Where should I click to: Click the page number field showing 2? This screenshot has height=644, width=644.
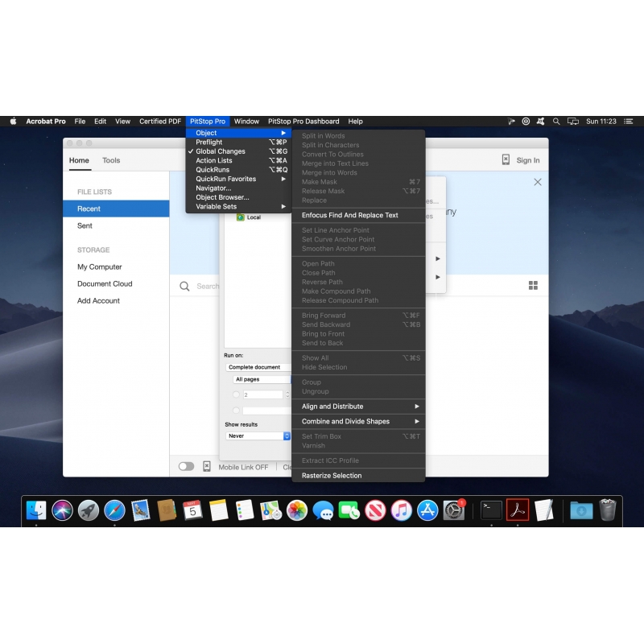coord(263,394)
